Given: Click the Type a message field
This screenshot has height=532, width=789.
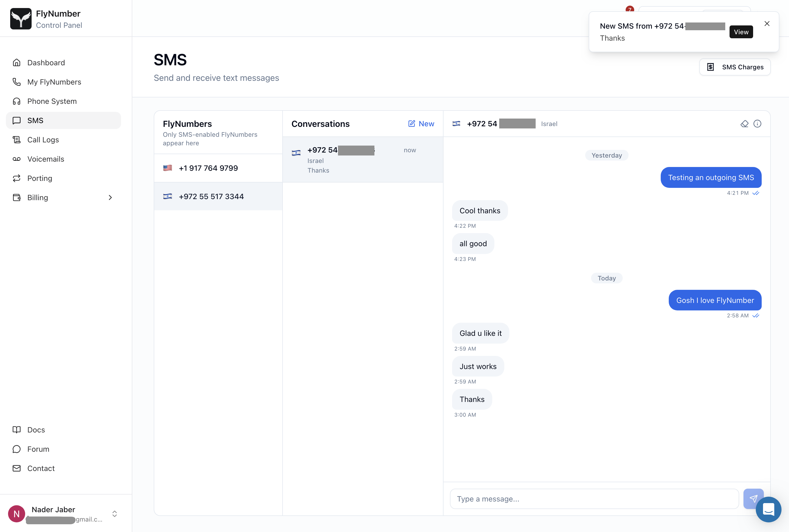Looking at the screenshot, I should [x=594, y=499].
